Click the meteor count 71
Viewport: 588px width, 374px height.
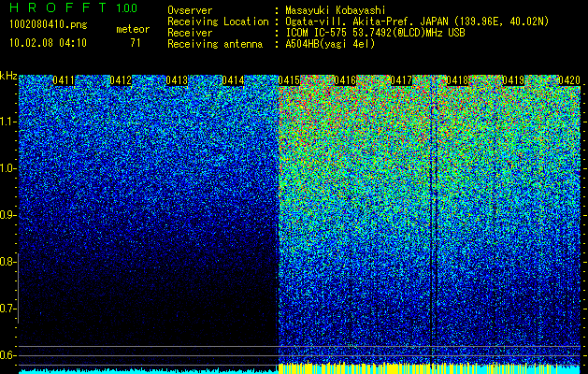136,43
